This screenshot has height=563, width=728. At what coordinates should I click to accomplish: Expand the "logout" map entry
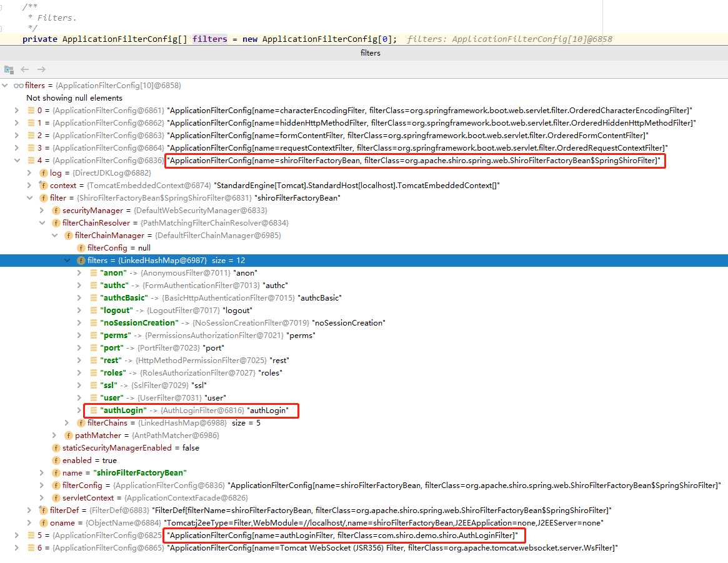coord(79,311)
